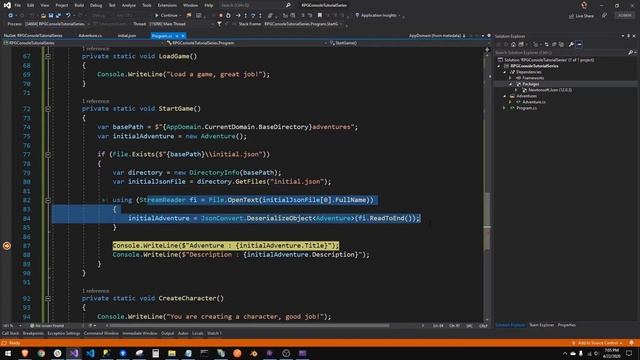Select Newtonsoft.Json package in Solution Explorer

point(550,90)
